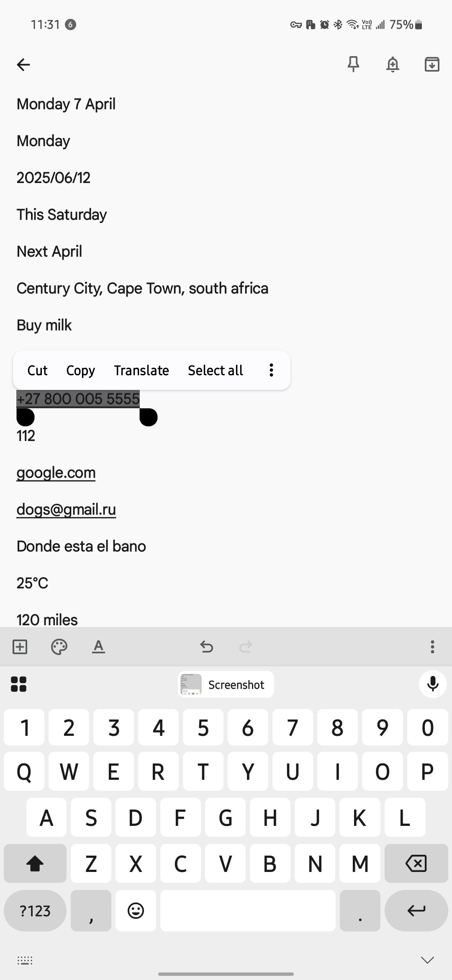Undo the last edit
452x980 pixels.
click(206, 647)
